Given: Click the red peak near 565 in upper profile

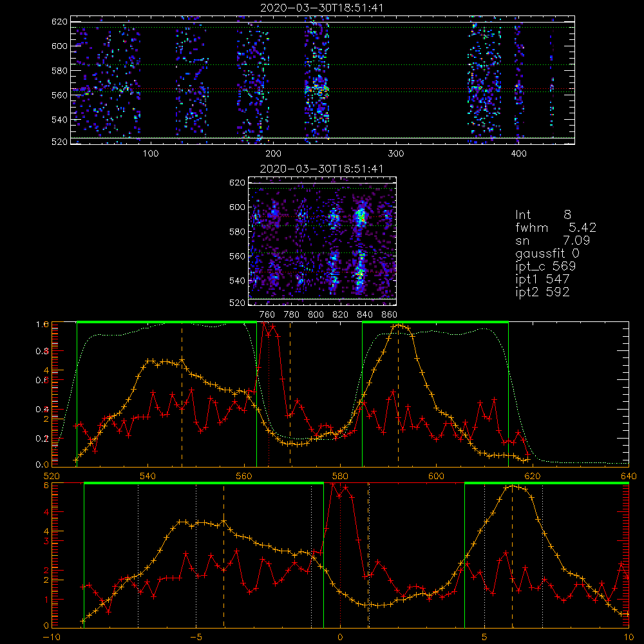Looking at the screenshot, I should (269, 328).
